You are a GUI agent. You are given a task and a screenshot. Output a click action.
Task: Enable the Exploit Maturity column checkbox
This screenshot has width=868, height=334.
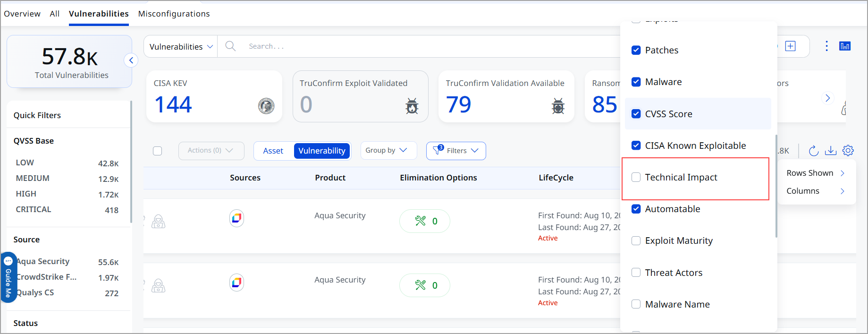click(636, 240)
